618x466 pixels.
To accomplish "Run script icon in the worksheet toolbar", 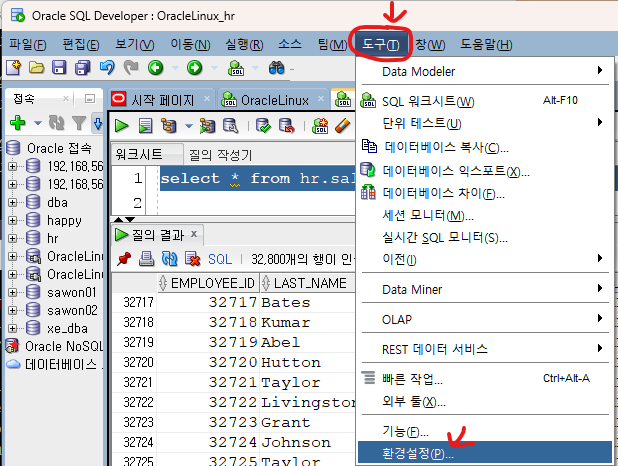I will pyautogui.click(x=145, y=126).
